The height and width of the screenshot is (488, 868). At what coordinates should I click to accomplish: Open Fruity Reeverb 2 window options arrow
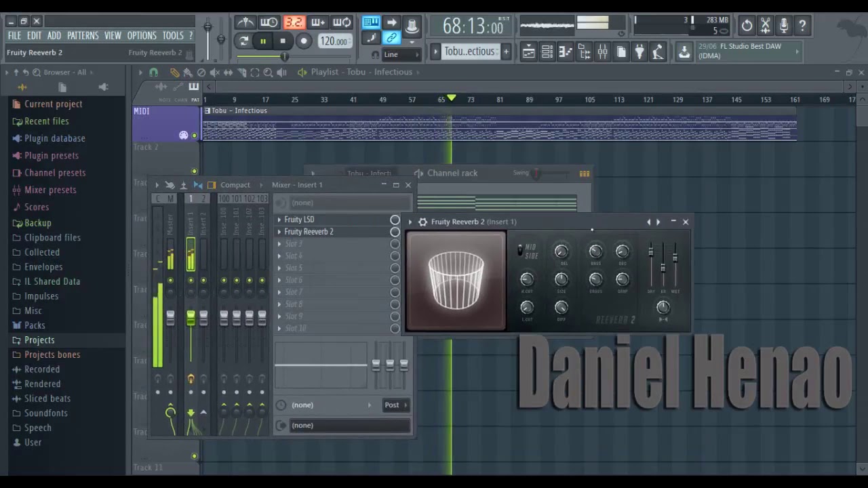click(410, 222)
